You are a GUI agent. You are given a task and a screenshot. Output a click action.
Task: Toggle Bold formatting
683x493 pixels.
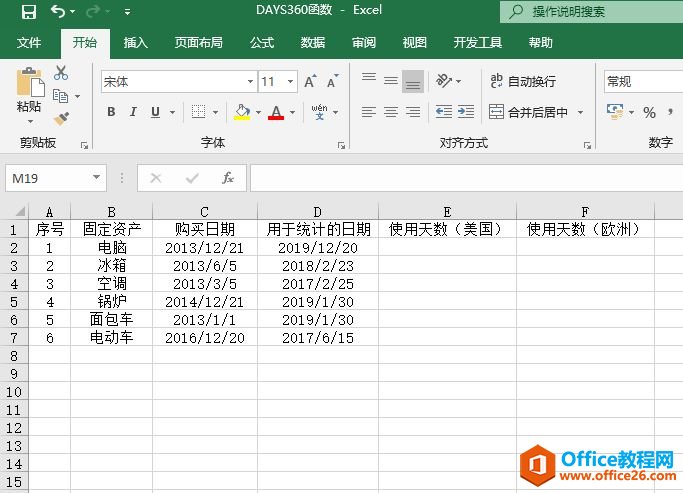coord(112,112)
